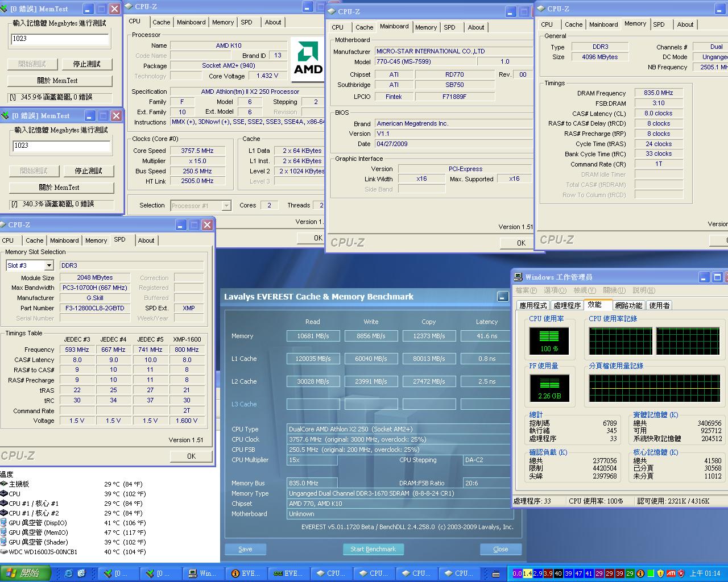Screen dimensions: 728x582
Task: Switch to 網路功能 tab in Task Manager
Action: (x=628, y=306)
